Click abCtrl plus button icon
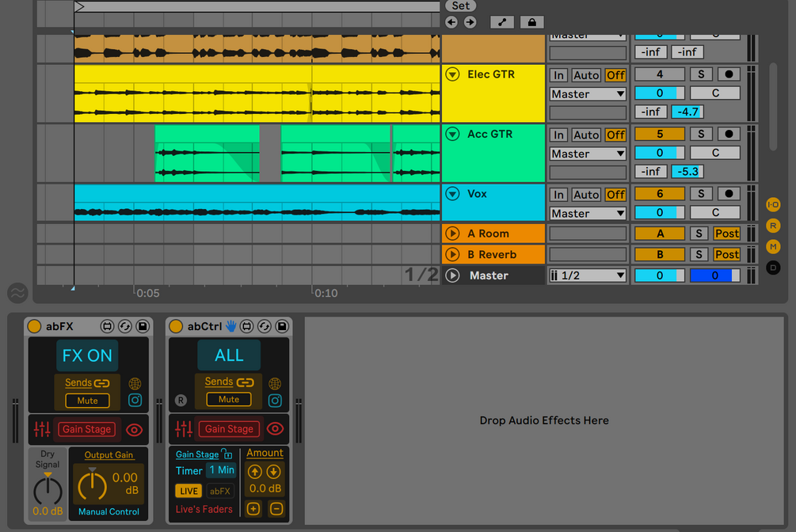 click(253, 508)
